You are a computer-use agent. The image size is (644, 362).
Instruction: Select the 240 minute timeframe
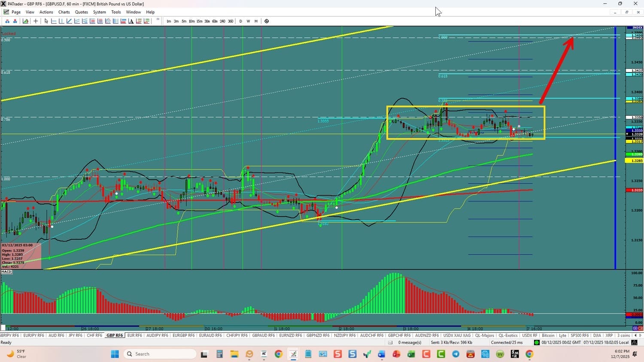222,21
